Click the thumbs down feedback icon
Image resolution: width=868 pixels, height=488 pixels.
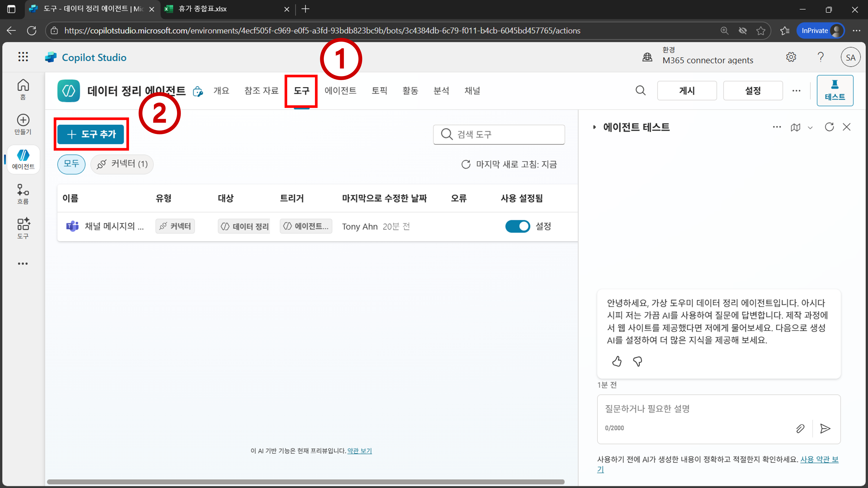coord(638,361)
